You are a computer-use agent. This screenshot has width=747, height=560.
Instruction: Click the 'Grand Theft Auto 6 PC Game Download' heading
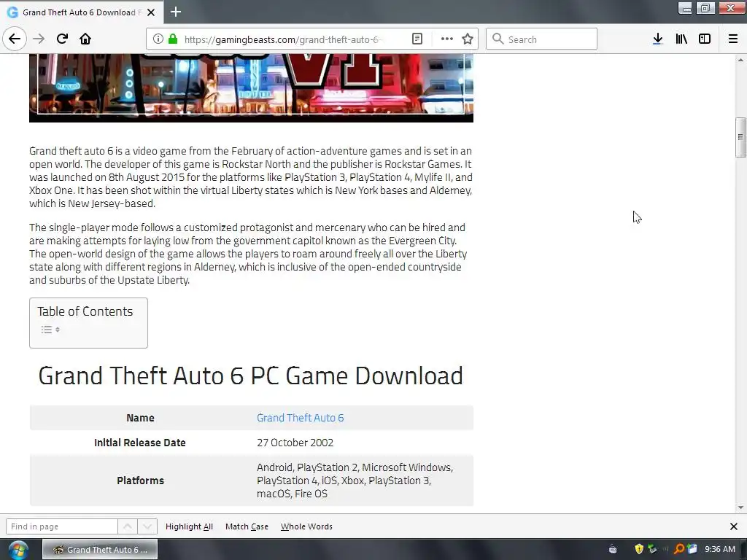(x=251, y=376)
